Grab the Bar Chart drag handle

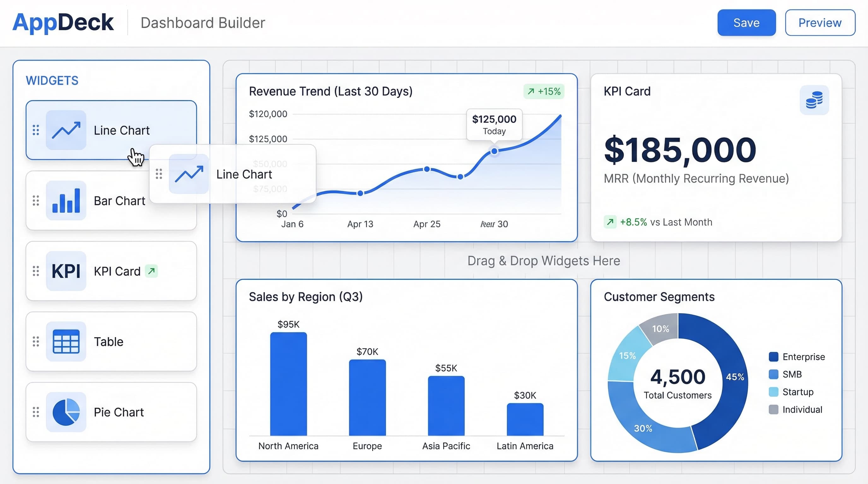[36, 201]
